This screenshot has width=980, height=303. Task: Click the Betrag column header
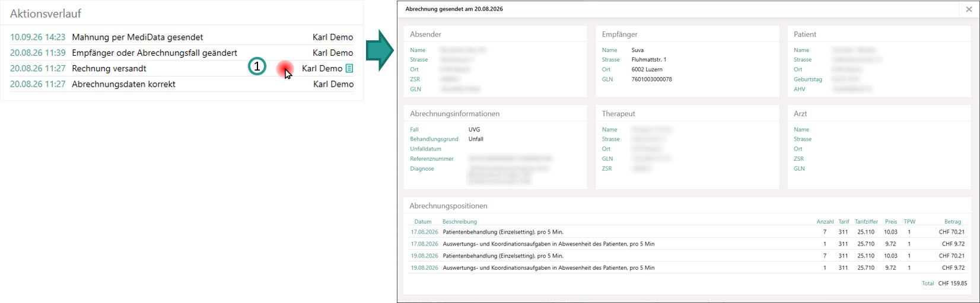[x=953, y=222]
